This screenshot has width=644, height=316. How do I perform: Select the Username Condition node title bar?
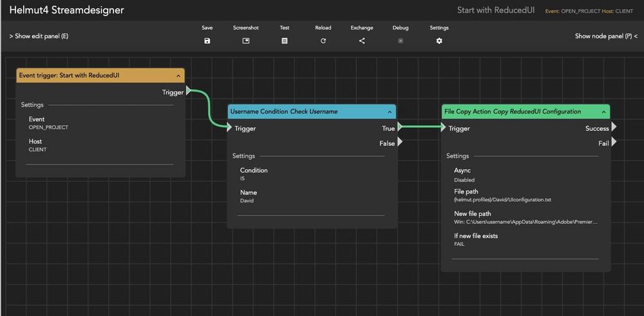click(303, 112)
